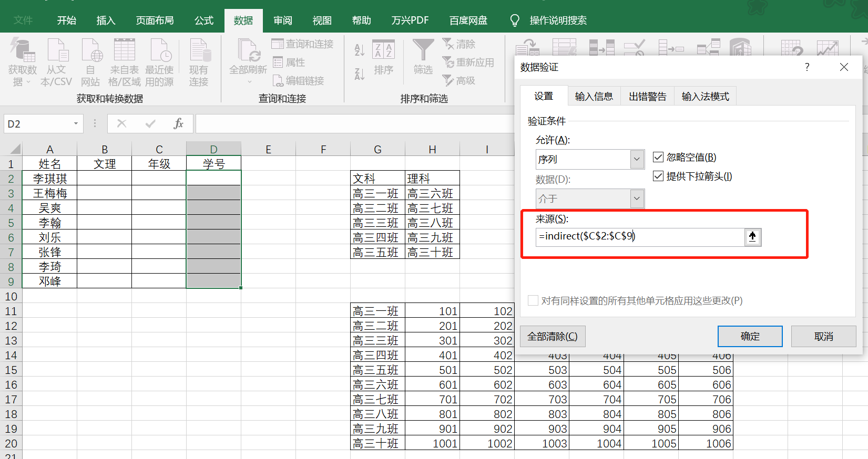This screenshot has height=459, width=868.
Task: Open the Insert (插入) ribbon tab
Action: [106, 20]
